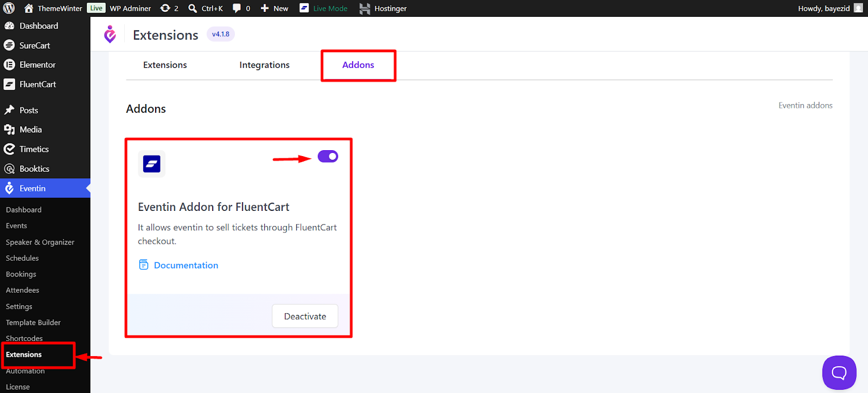Switch to the Extensions tab
The image size is (868, 393).
[165, 65]
